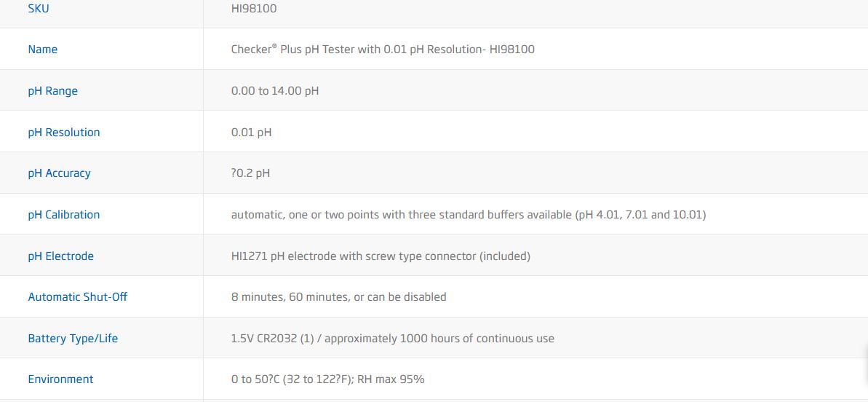Viewport: 868px width, 402px height.
Task: Select the Name label in the table
Action: [42, 50]
